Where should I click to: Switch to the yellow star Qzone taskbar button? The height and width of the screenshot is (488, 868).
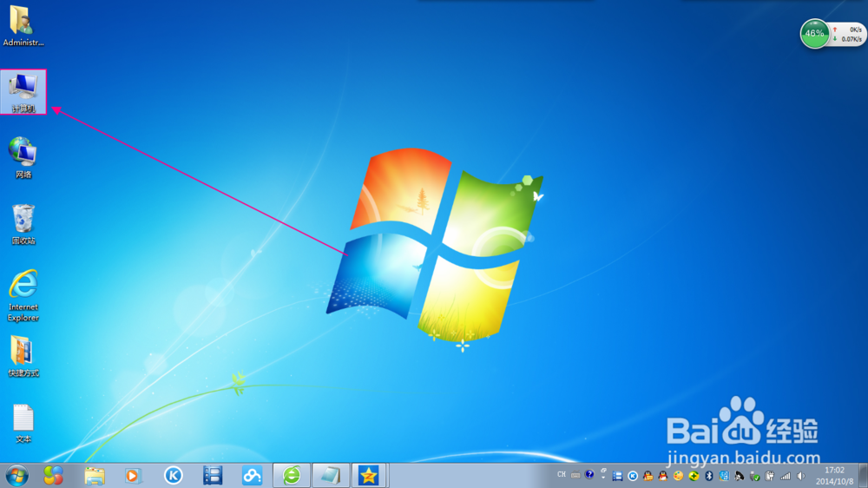(x=369, y=476)
